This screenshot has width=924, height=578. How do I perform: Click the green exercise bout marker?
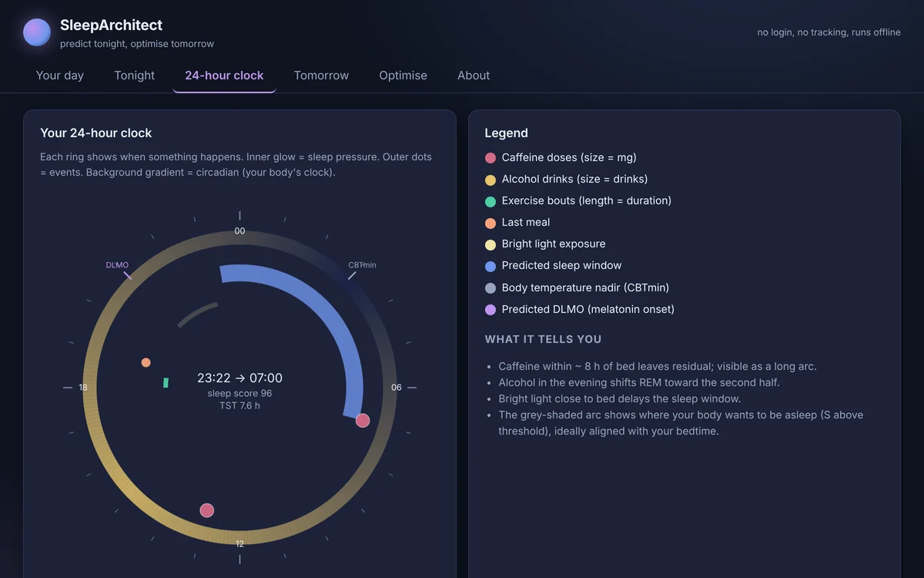coord(166,382)
